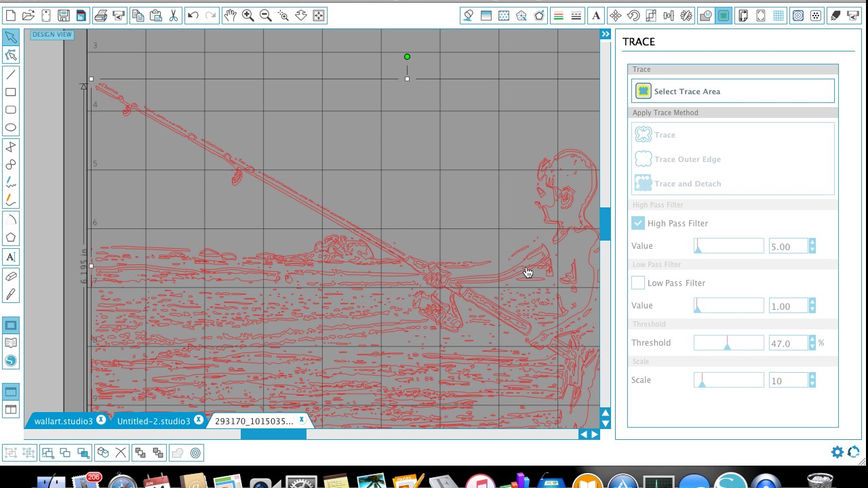Select the Pan hand tool
This screenshot has width=868, height=488.
point(231,15)
